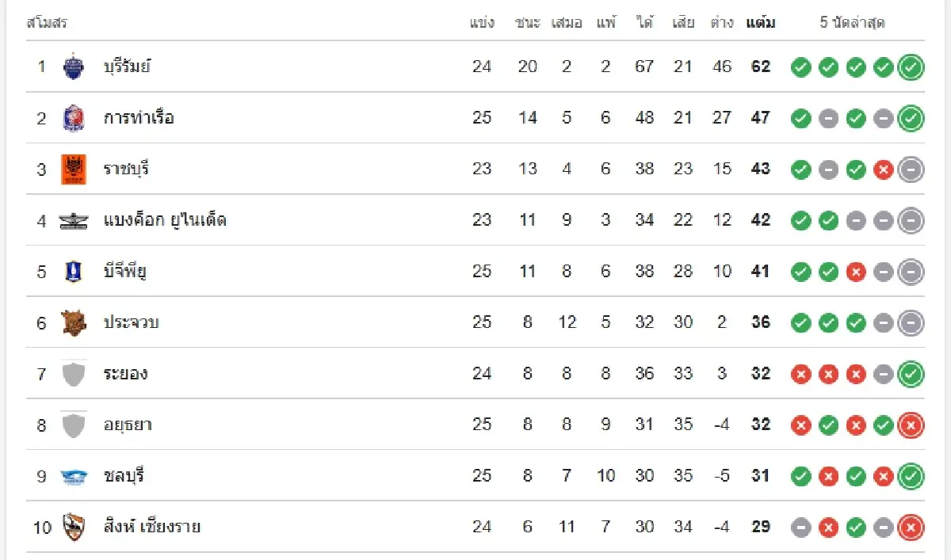Click the BG Pathum (บีจีพียู) crest
The height and width of the screenshot is (560, 951).
pyautogui.click(x=73, y=272)
